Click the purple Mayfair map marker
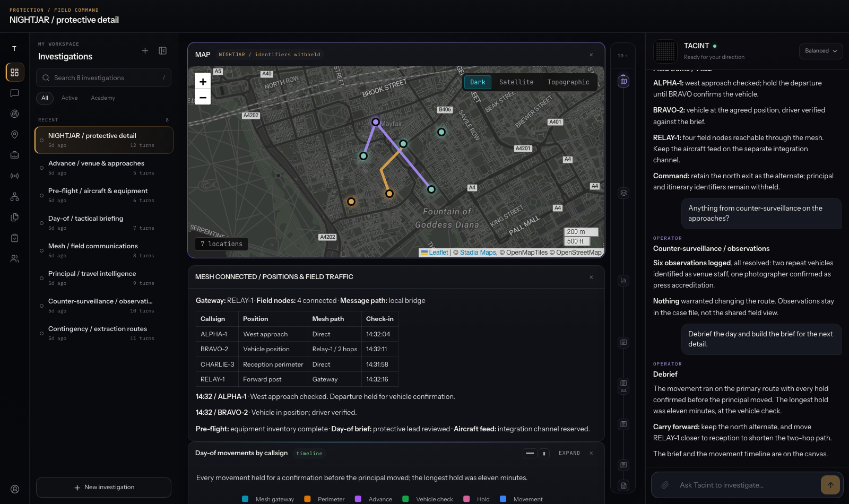 pos(375,122)
